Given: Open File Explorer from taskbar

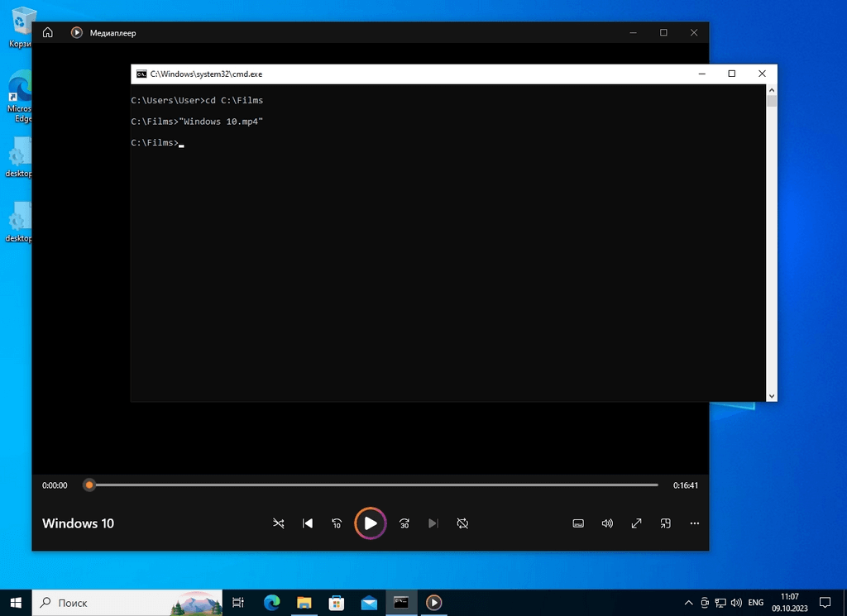Looking at the screenshot, I should click(304, 603).
